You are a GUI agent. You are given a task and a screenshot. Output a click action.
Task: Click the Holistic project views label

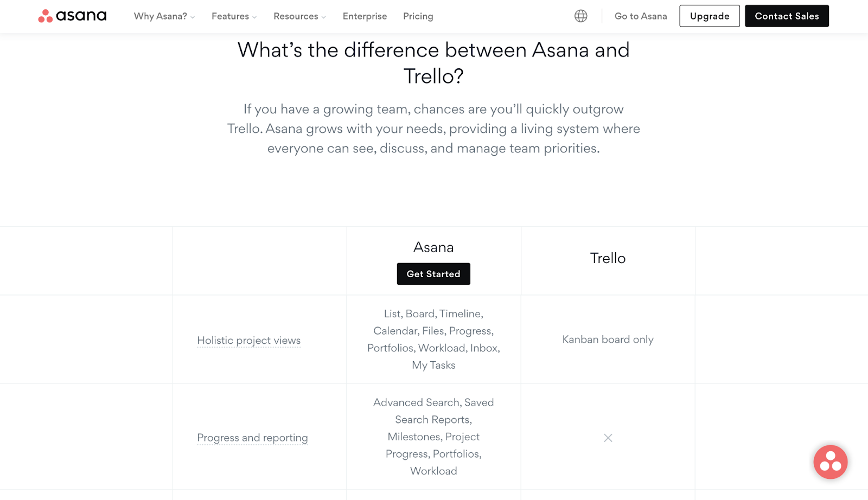[x=248, y=341]
